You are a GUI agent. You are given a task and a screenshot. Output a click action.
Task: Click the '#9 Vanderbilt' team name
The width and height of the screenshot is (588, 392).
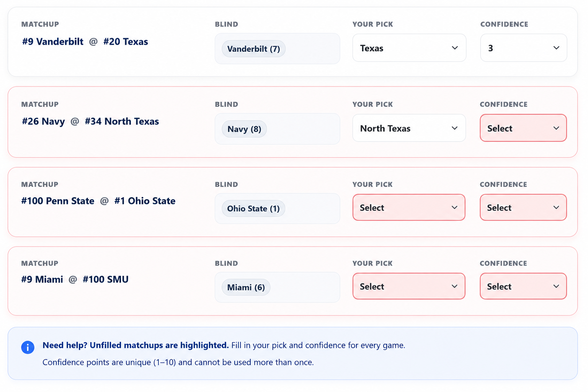pos(53,42)
